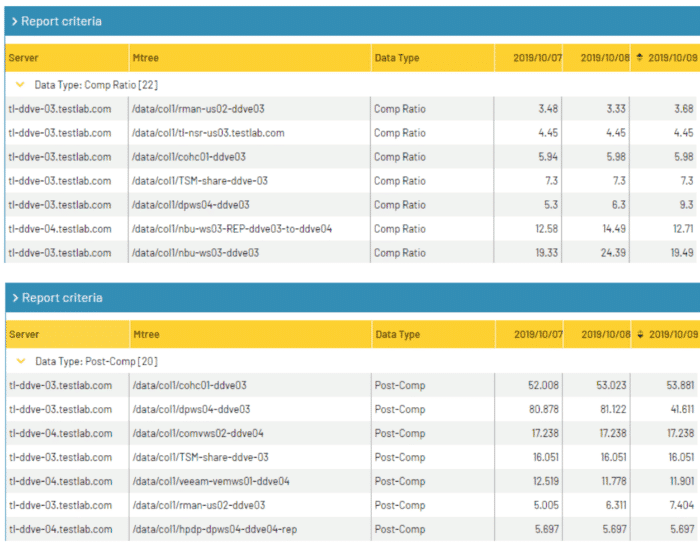Collapse the Comp Ratio [22] group chevron
The height and width of the screenshot is (542, 700).
click(20, 86)
